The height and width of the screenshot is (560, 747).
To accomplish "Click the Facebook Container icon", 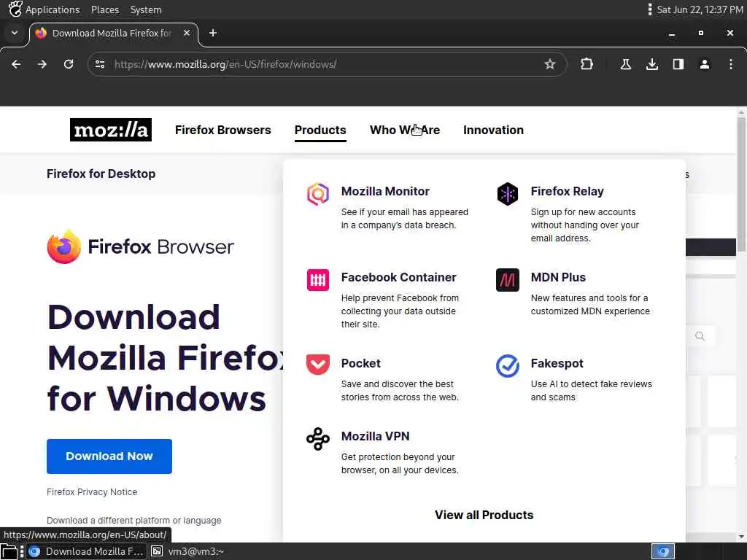I will [318, 280].
